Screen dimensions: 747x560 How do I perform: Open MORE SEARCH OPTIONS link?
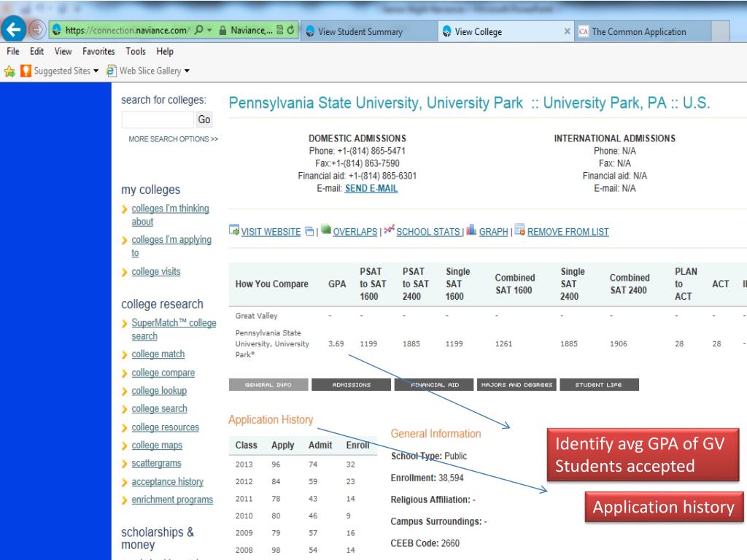click(174, 139)
